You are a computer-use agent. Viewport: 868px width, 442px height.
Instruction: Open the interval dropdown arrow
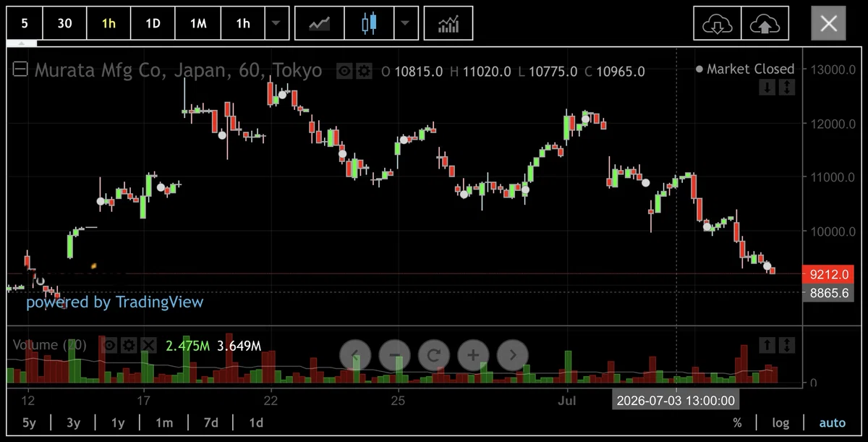[276, 23]
